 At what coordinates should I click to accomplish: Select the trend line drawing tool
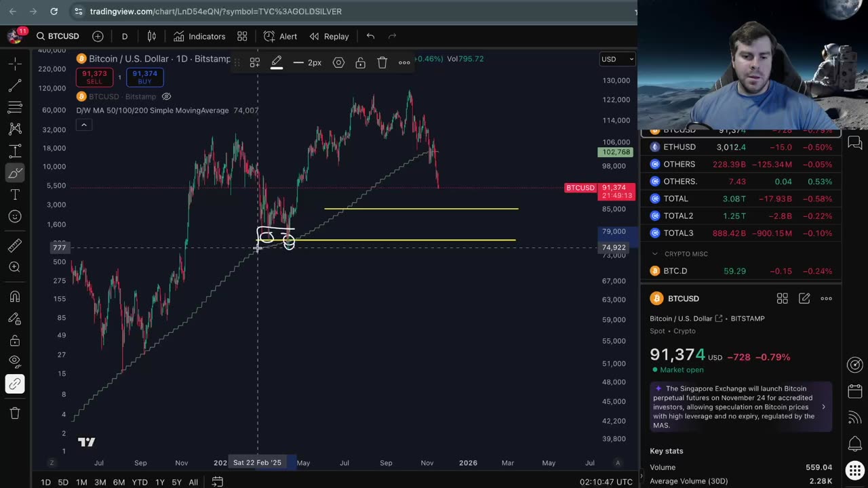(14, 85)
